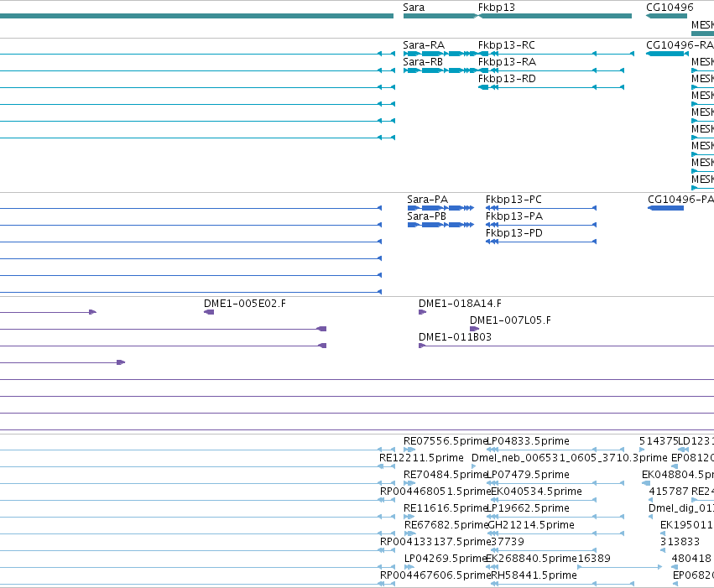Select the Fkbp13-RA transcript label
Image resolution: width=714 pixels, height=588 pixels.
click(x=507, y=62)
